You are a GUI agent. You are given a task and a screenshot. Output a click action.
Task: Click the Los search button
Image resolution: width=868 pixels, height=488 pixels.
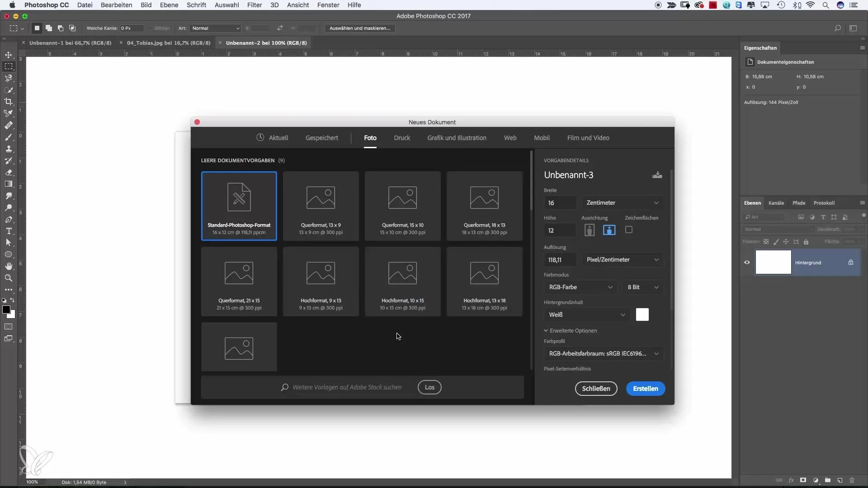[429, 387]
